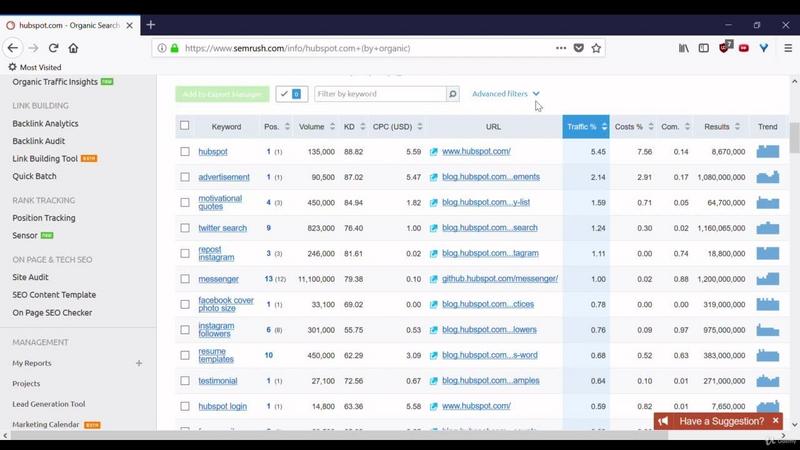Screen dimensions: 800x450
Task: Open Most Visited bookmarks folder
Action: [35, 67]
